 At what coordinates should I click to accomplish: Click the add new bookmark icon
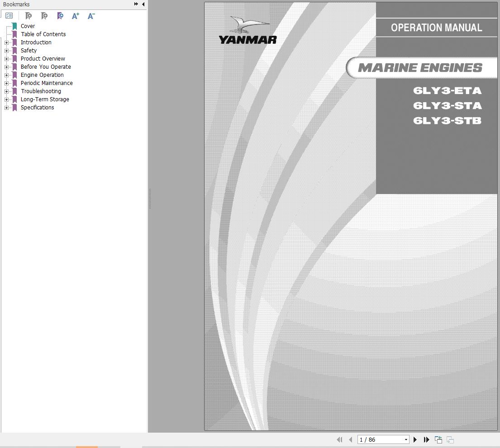pyautogui.click(x=44, y=16)
